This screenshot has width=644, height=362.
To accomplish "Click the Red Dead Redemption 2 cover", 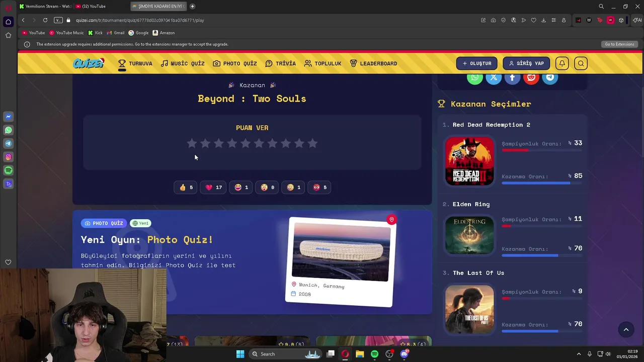I will click(469, 161).
